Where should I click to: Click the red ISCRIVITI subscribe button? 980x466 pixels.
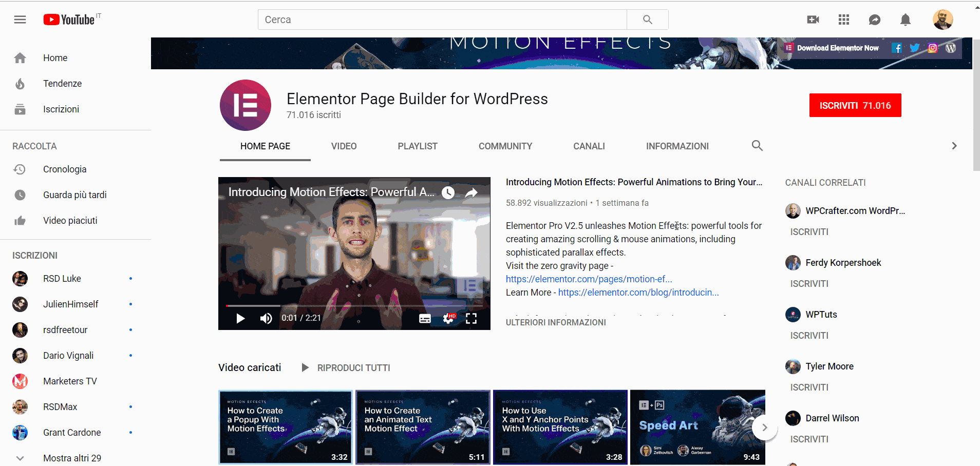(855, 105)
